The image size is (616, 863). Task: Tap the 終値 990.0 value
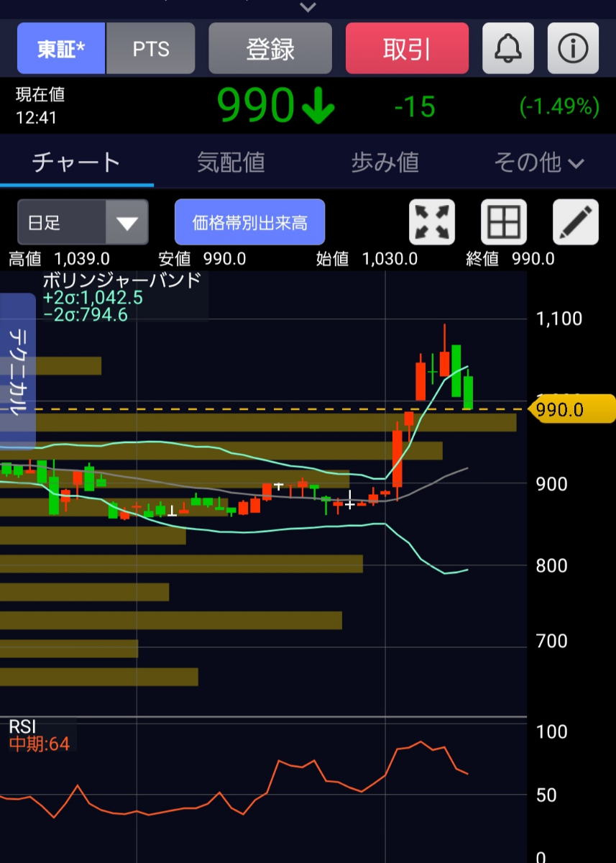pyautogui.click(x=510, y=258)
